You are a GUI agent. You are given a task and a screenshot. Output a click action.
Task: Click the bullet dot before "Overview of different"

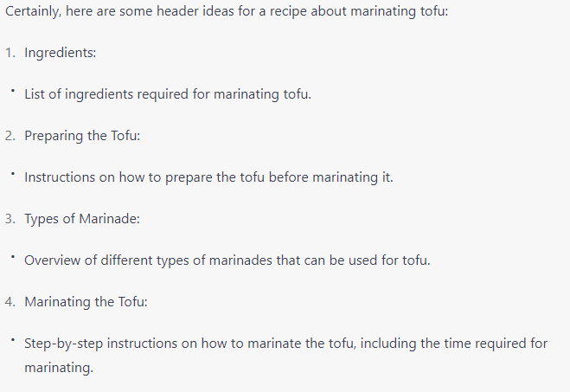(x=13, y=257)
